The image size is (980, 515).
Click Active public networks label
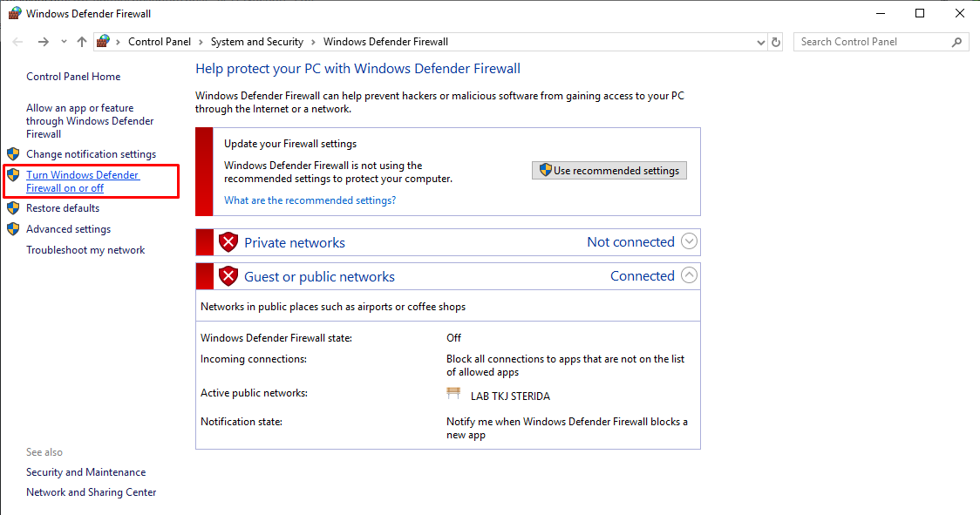[255, 392]
